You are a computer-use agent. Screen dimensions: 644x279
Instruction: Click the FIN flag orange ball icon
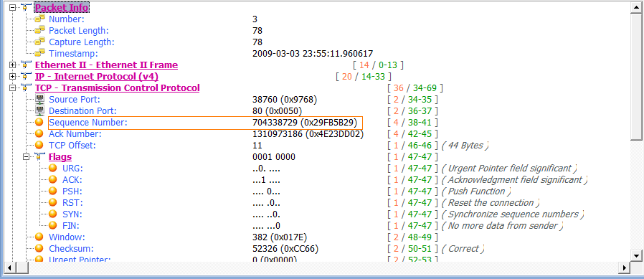53,226
